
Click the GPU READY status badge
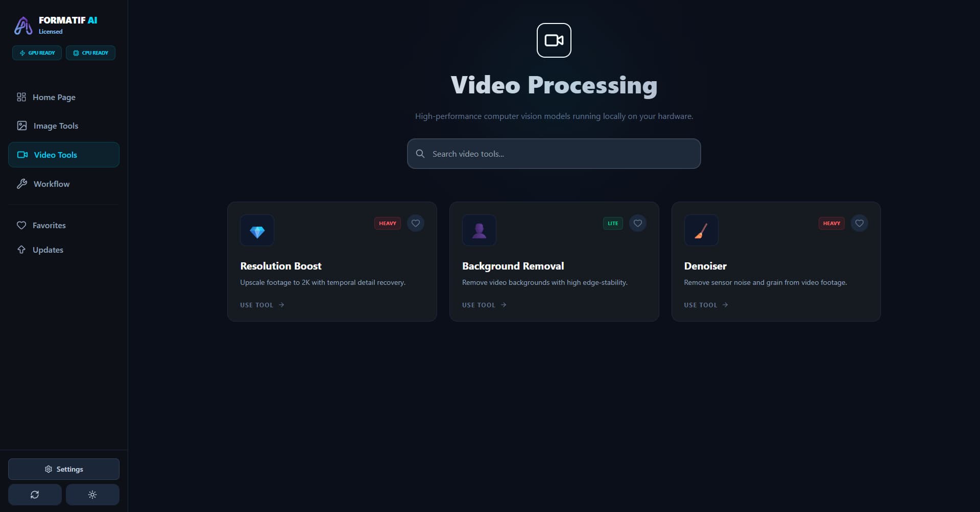pyautogui.click(x=37, y=53)
